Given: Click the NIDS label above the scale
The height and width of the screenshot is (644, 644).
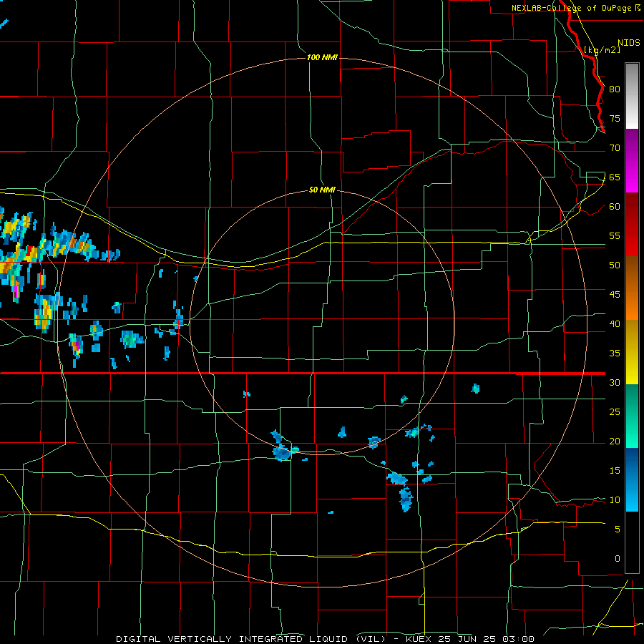Looking at the screenshot, I should 628,43.
